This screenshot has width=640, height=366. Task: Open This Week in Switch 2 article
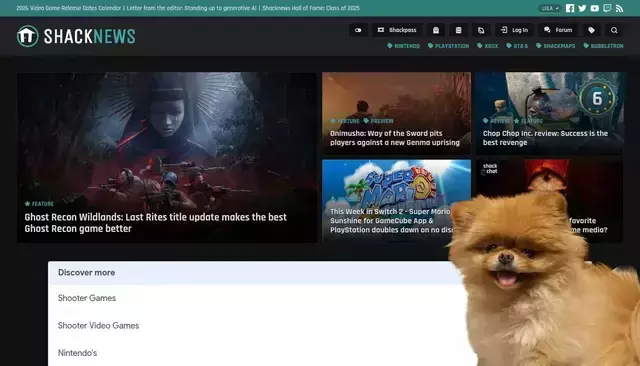coord(390,221)
